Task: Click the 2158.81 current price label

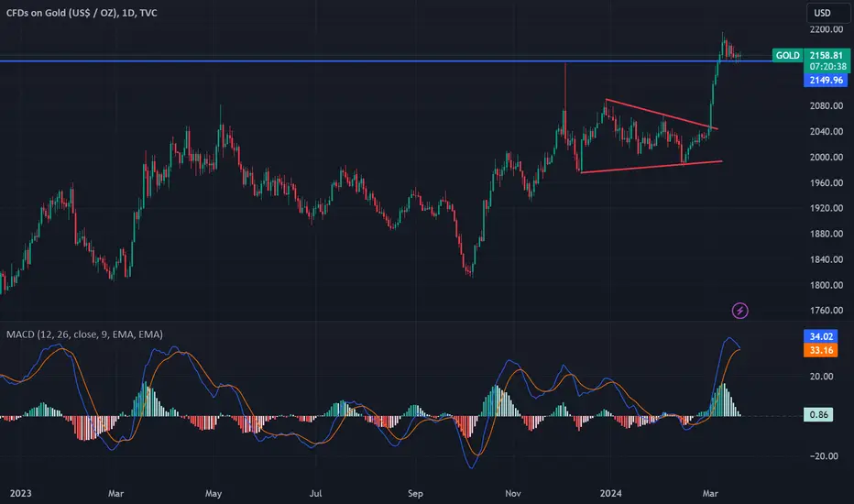Action: (827, 55)
